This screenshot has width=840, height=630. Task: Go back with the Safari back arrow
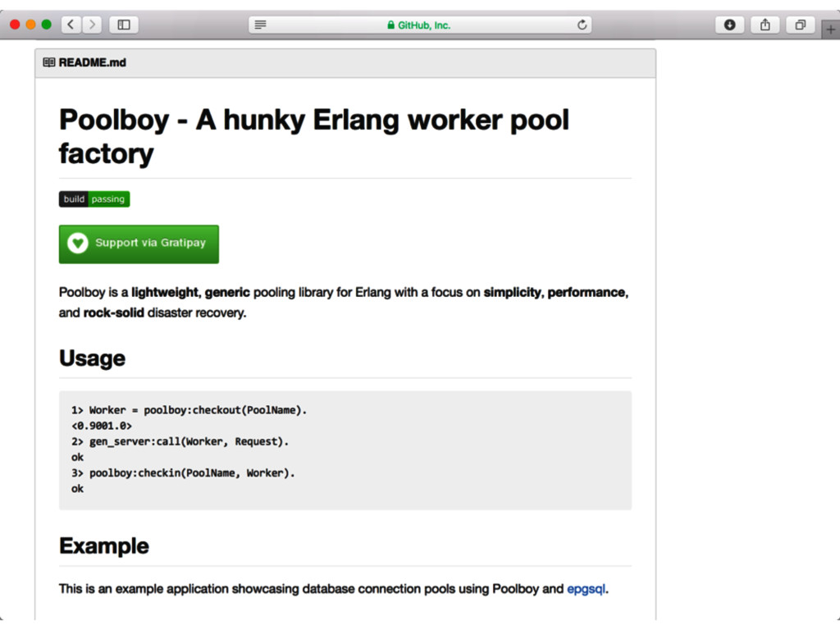pos(71,25)
